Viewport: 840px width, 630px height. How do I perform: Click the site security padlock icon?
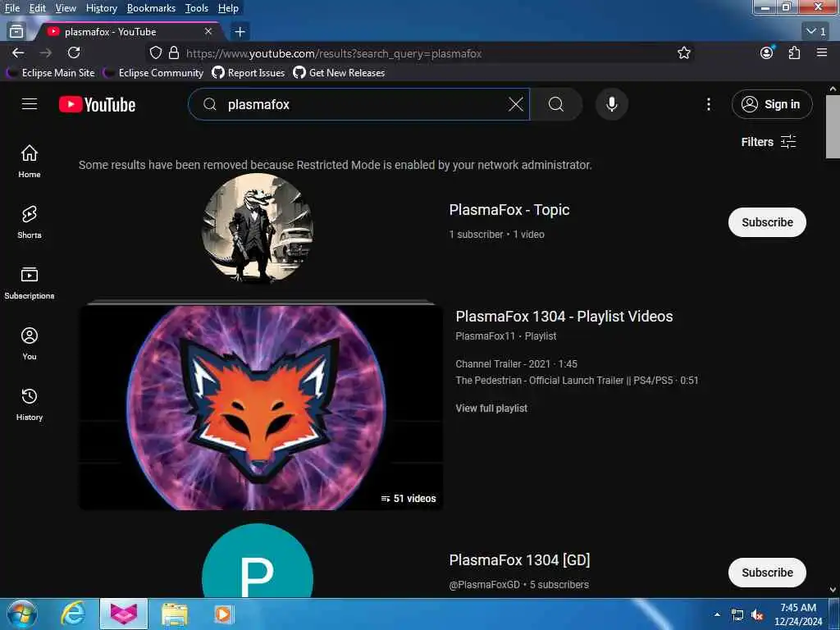point(174,52)
